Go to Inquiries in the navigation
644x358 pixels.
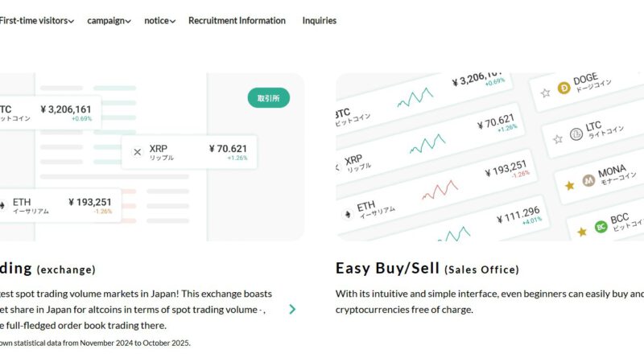click(319, 21)
